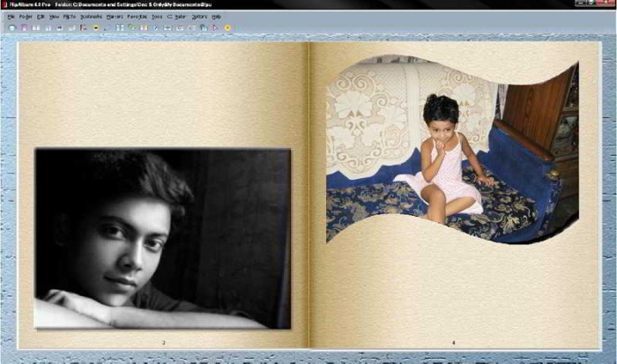Viewport: 617px width, 364px height.
Task: Open the CD Maker menu
Action: [176, 17]
